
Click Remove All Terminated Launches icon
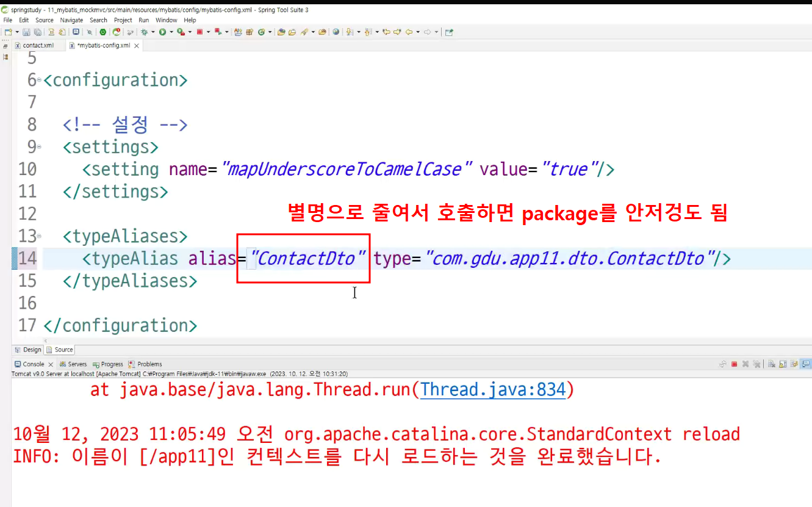(756, 364)
